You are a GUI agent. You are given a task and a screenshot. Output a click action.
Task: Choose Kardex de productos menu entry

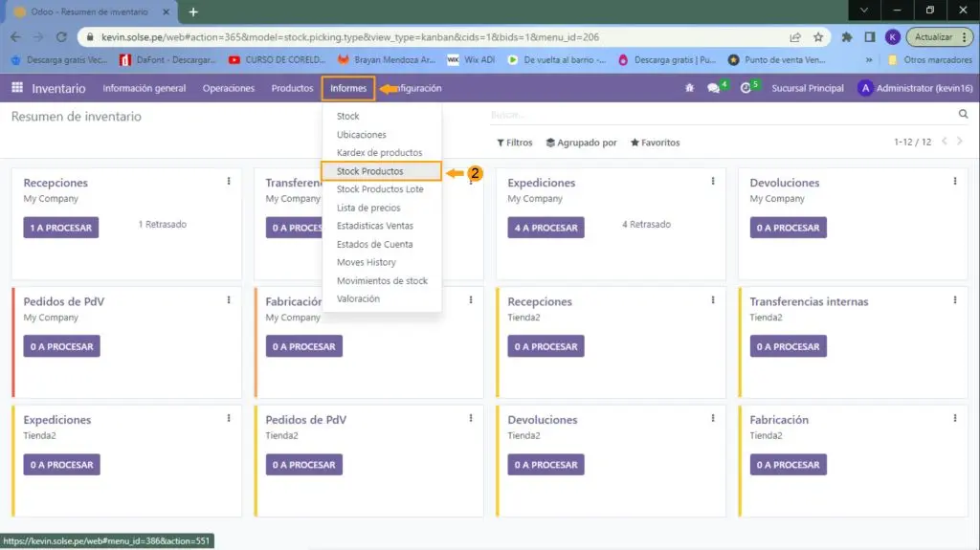[x=379, y=153]
